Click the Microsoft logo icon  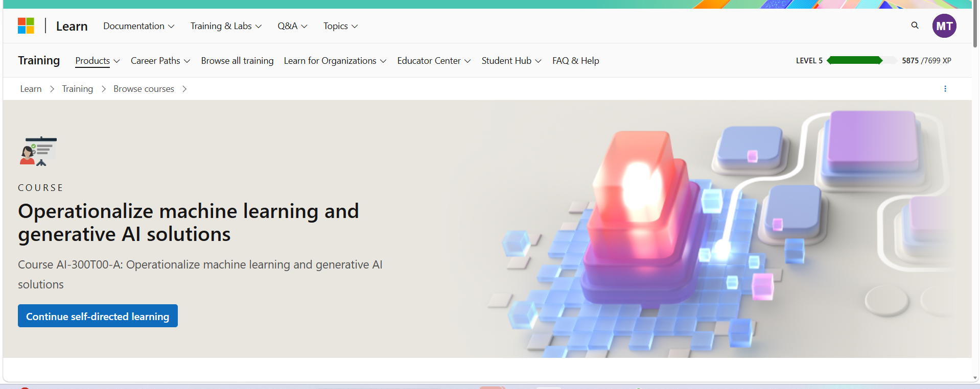(26, 26)
